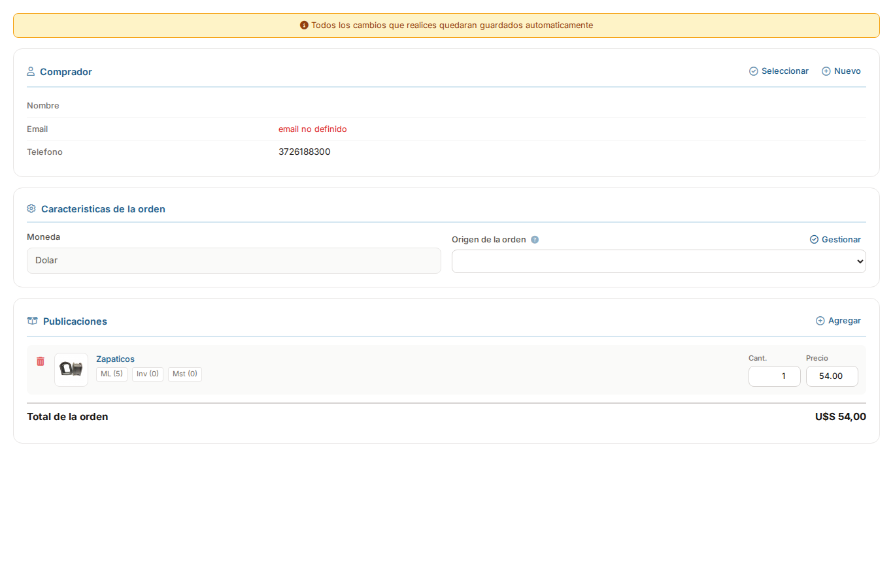The image size is (893, 588).
Task: Click Seleccionar to choose a buyer
Action: click(x=785, y=71)
